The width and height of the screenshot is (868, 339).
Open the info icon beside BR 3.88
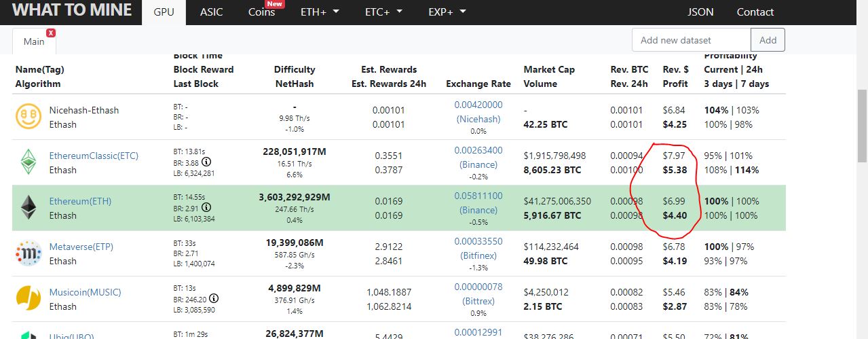[x=206, y=162]
